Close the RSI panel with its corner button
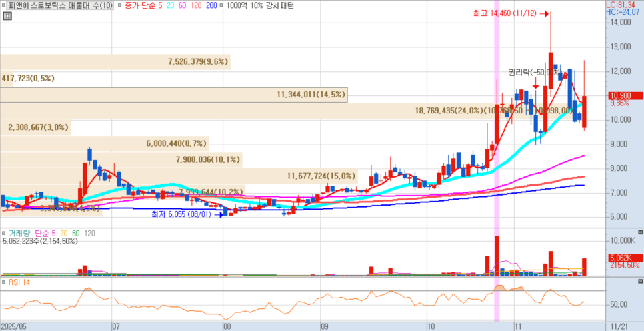Image resolution: width=644 pixels, height=331 pixels. (x=640, y=282)
